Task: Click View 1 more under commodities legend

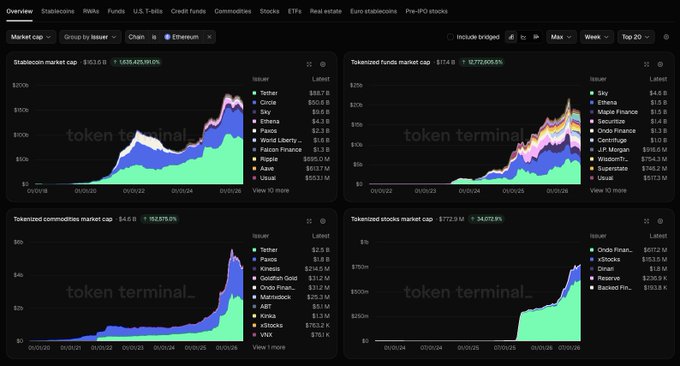Action: tap(269, 347)
